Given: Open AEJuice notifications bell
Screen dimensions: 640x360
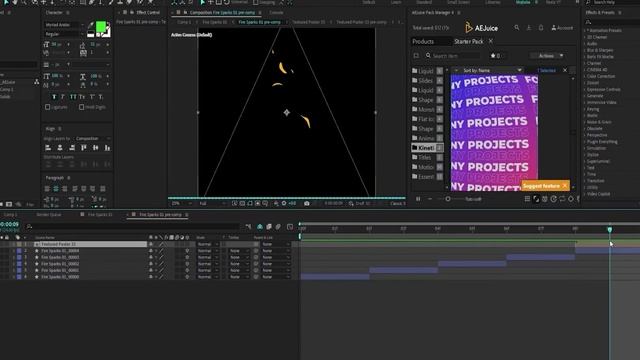Looking at the screenshot, I should tap(541, 28).
